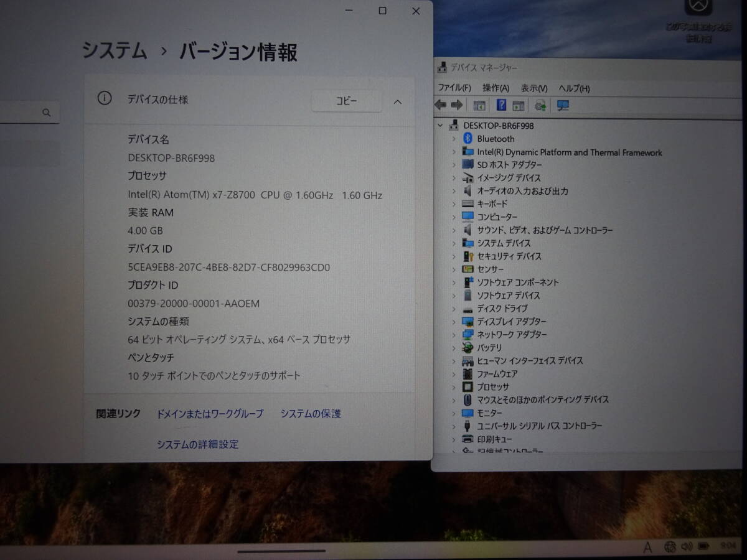Click the info icon beside デバイスの仕様

105,98
